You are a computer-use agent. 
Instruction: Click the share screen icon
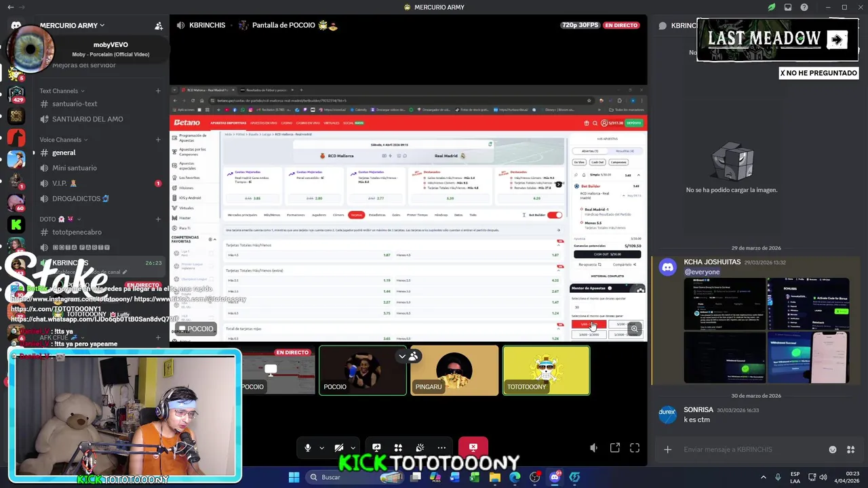tap(376, 447)
